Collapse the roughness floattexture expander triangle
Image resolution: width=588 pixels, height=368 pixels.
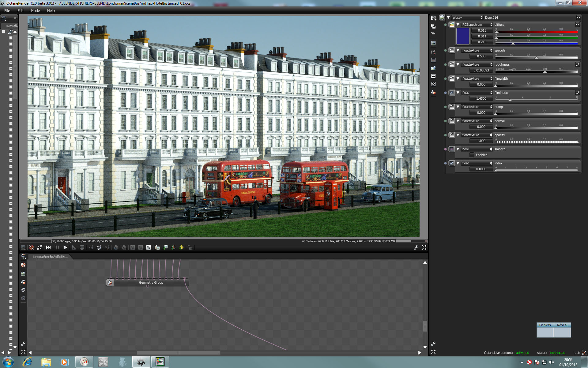point(458,64)
